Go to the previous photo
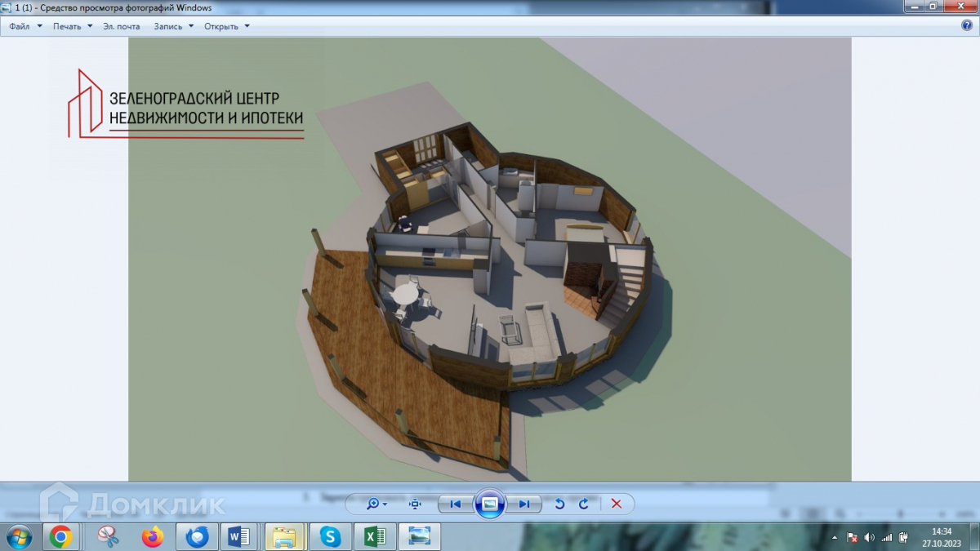 click(x=455, y=504)
